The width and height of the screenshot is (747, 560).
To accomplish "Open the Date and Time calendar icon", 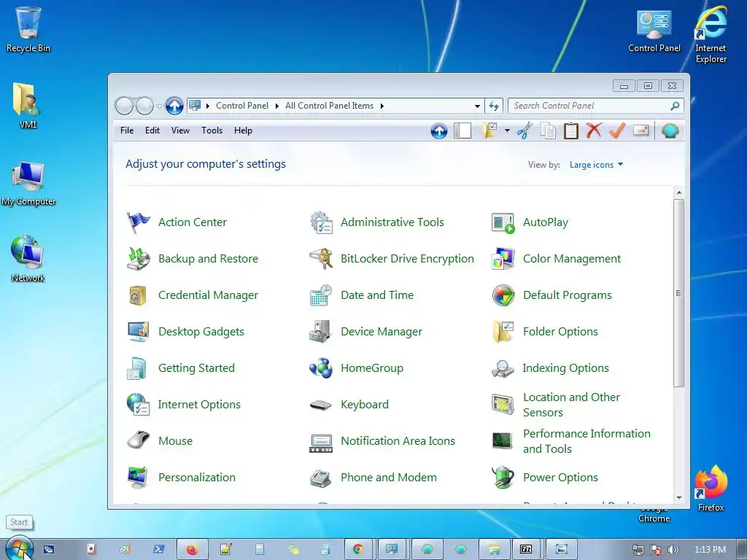I will tap(321, 295).
